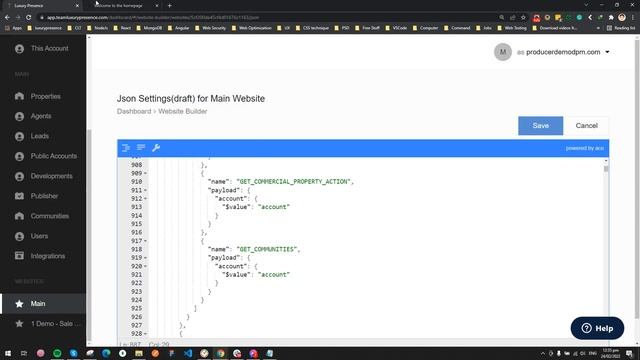The image size is (640, 360).
Task: Open the luxurypresence bookmarks folder
Action: click(44, 28)
